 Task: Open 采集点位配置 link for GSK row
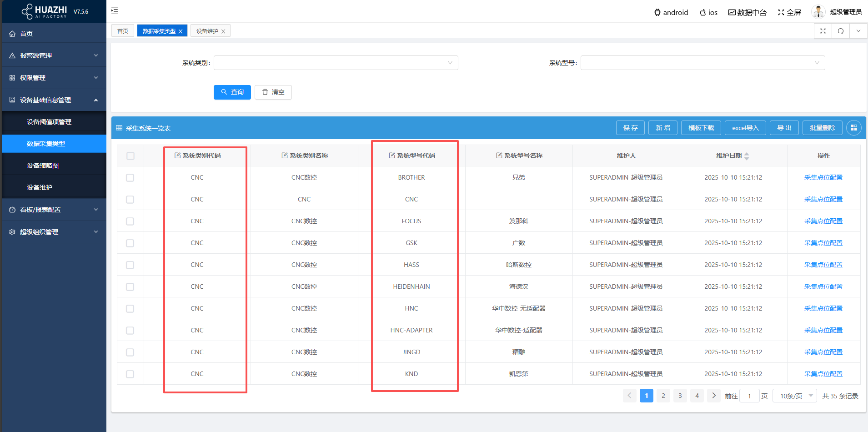point(823,243)
